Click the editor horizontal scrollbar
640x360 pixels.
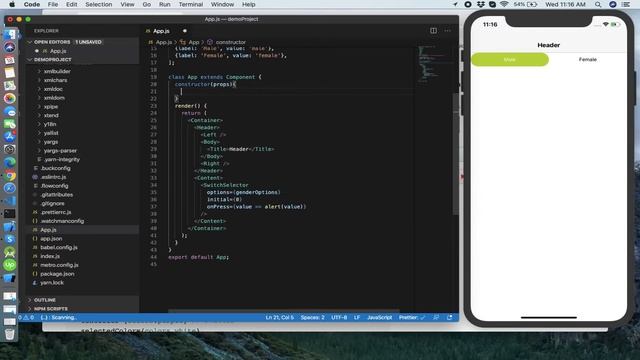[x=284, y=311]
